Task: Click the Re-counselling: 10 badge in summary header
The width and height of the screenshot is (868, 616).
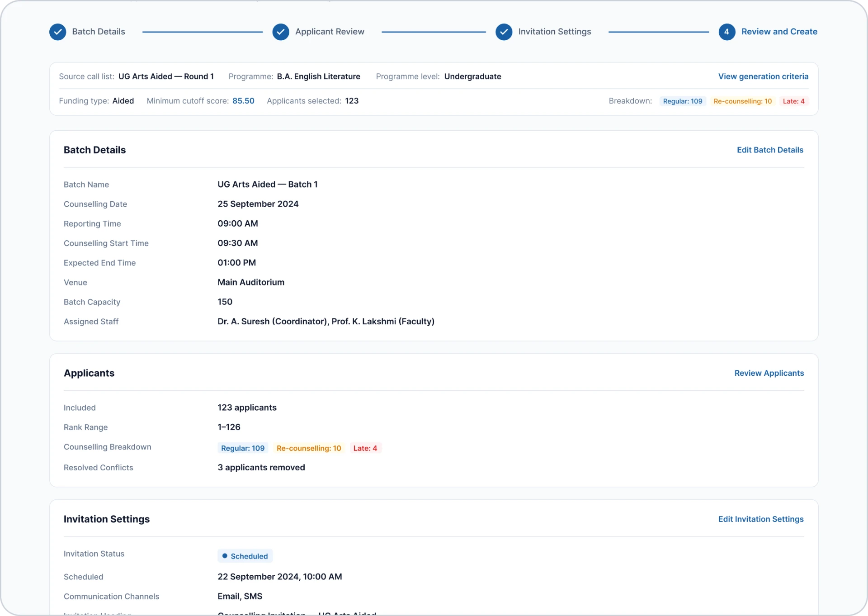Action: (743, 101)
